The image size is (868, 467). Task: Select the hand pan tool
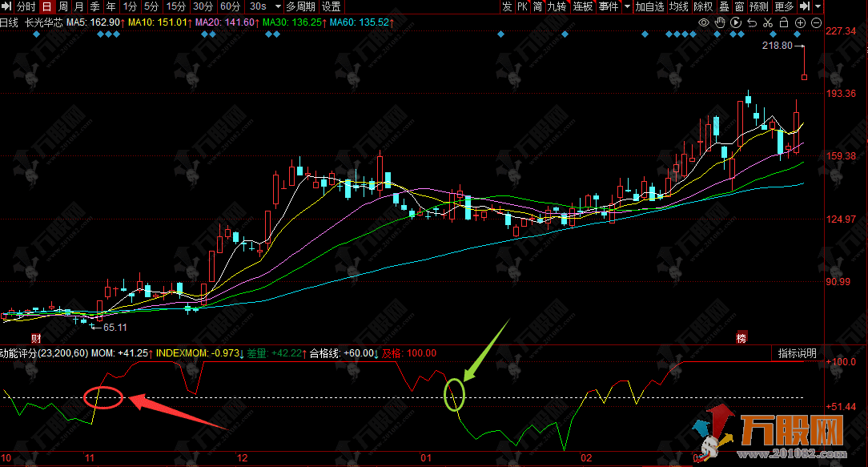coord(720,22)
